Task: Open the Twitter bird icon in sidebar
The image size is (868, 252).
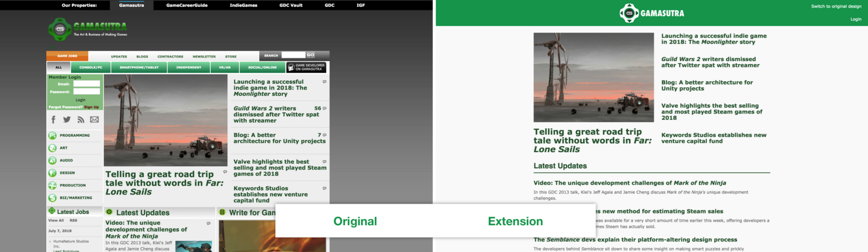Action: point(67,119)
